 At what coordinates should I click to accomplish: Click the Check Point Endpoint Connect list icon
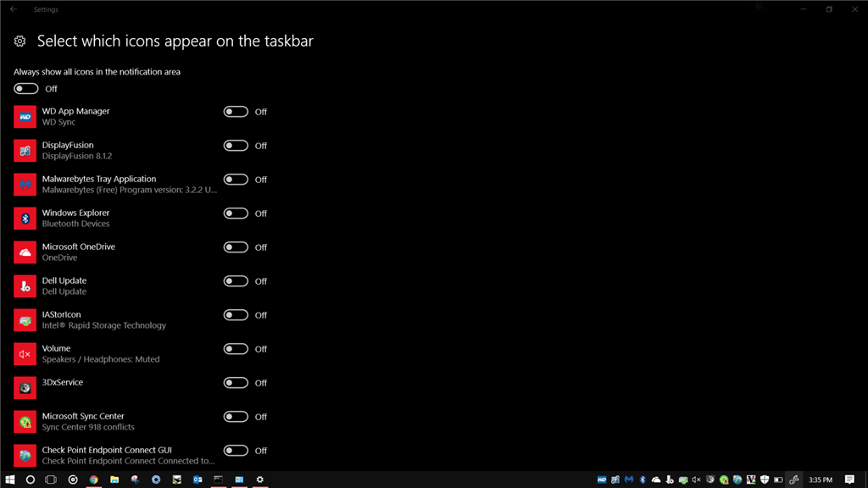pos(25,455)
